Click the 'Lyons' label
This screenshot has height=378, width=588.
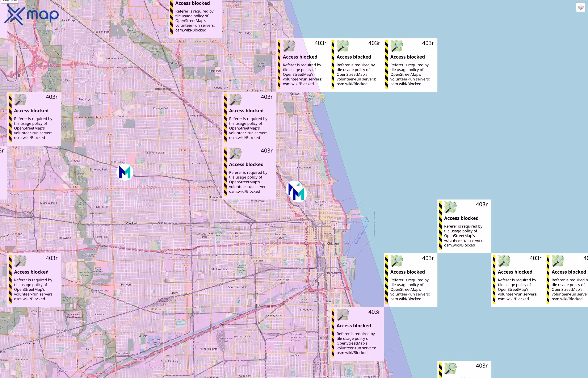90,349
